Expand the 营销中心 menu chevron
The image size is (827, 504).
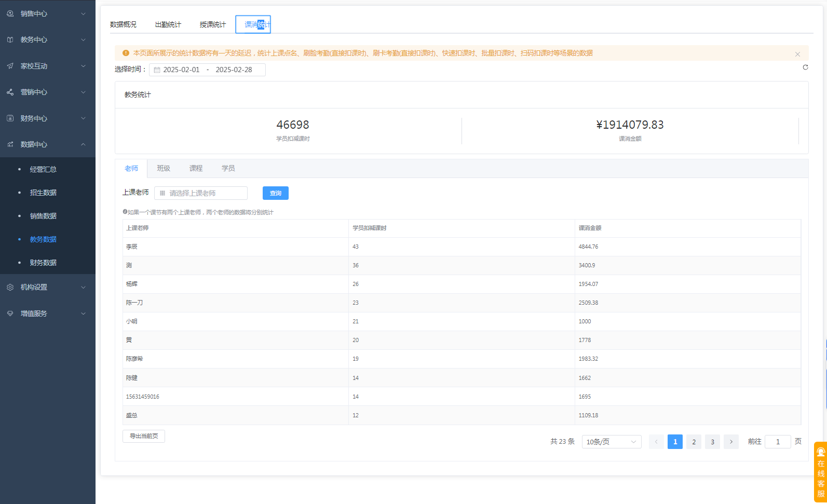(83, 92)
